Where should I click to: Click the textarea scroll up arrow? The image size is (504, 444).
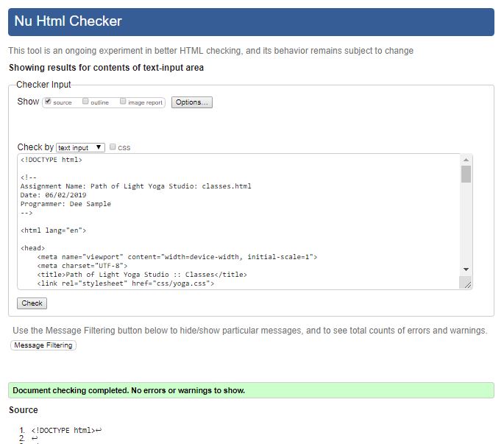[466, 160]
